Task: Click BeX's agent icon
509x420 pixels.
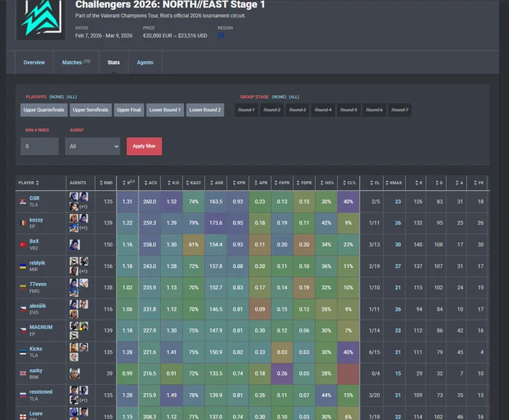Action: [75, 244]
